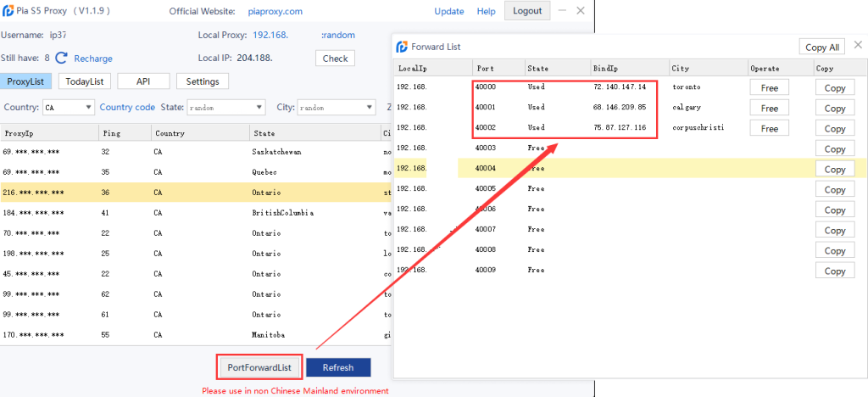Click the Check button next to Local IP
Viewport: 868px width, 397px height.
(x=335, y=59)
